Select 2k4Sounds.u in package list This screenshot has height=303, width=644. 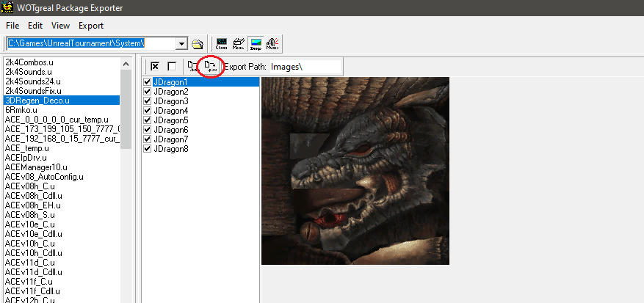point(29,72)
